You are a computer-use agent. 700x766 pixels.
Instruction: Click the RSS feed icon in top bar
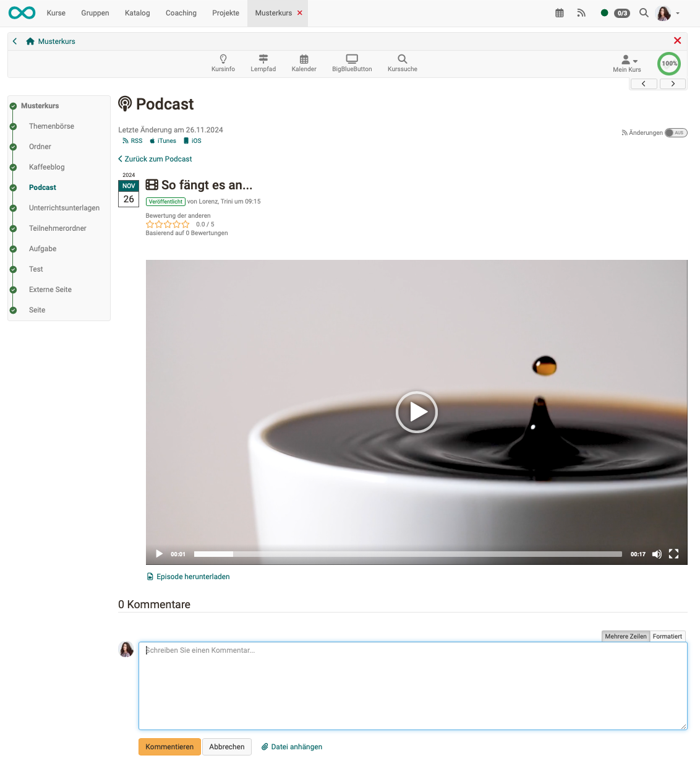[581, 13]
